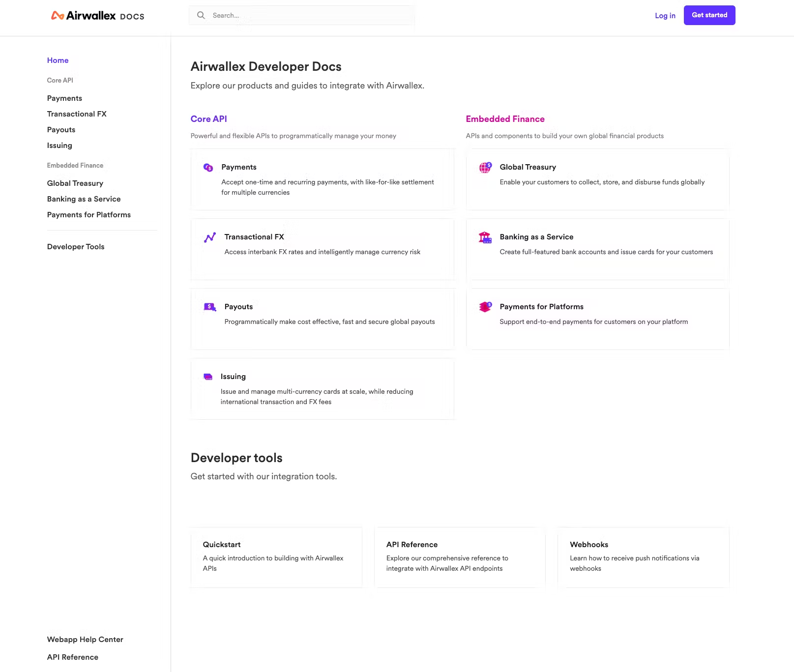Click the Payouts card money icon
The height and width of the screenshot is (672, 794).
pos(210,307)
